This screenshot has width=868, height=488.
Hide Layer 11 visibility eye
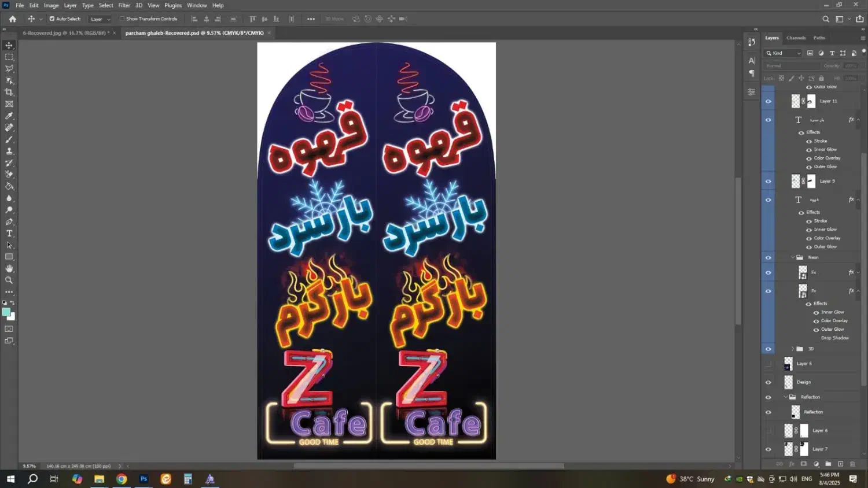pyautogui.click(x=768, y=101)
